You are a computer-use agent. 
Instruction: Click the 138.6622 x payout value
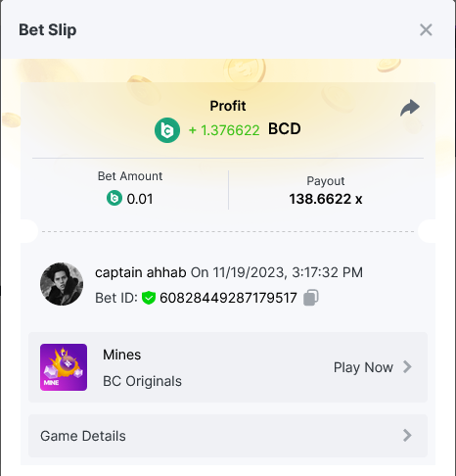point(326,199)
